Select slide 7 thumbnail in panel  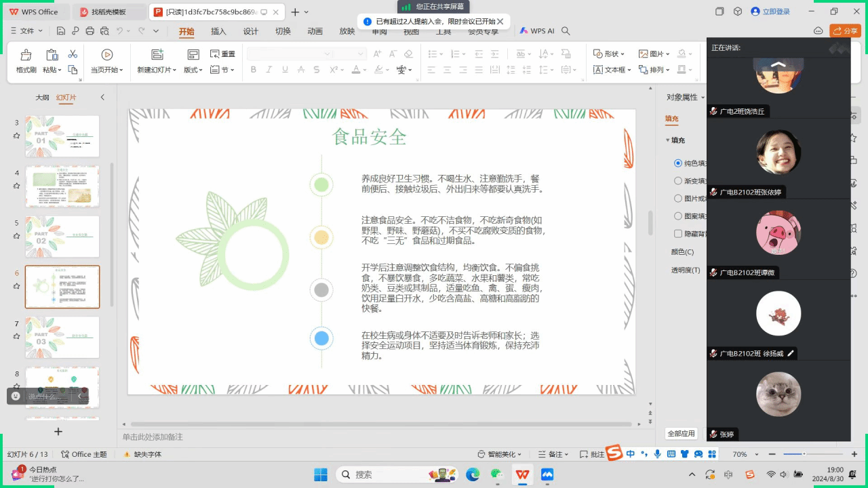coord(62,337)
